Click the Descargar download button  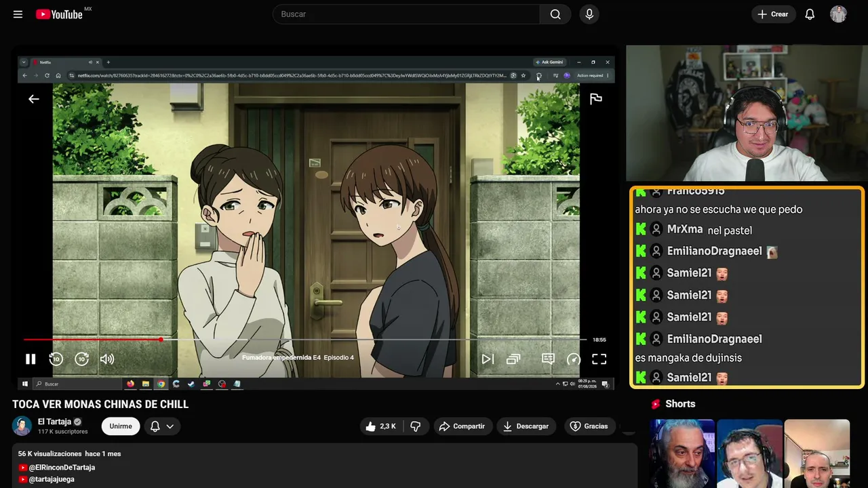point(526,426)
